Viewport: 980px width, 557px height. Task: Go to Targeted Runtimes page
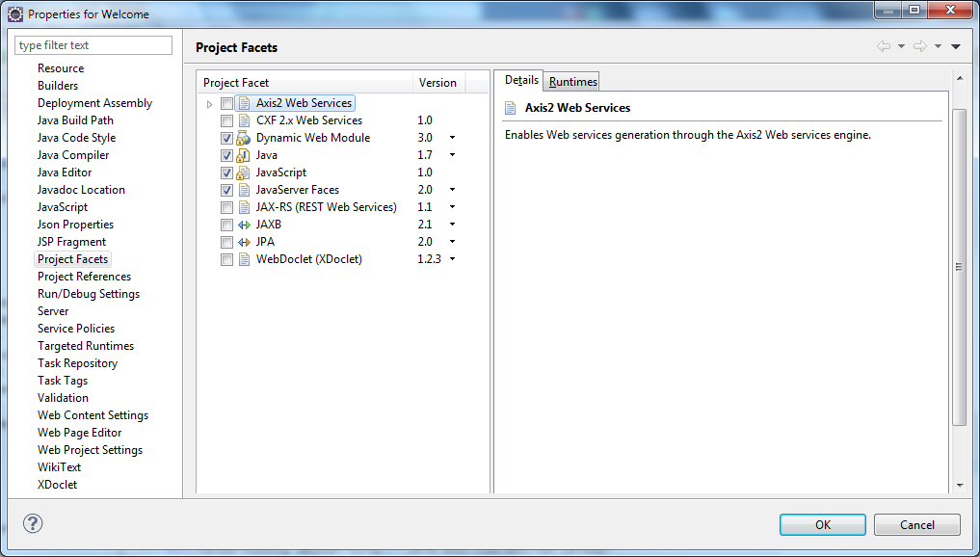(86, 346)
